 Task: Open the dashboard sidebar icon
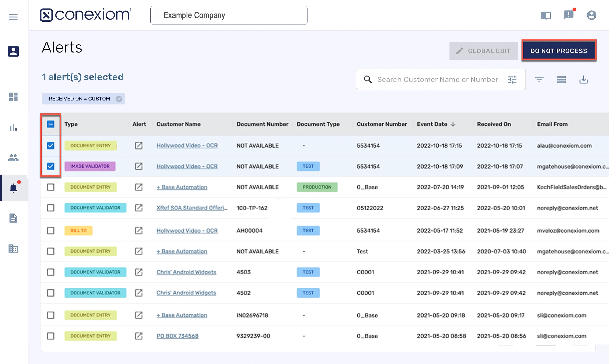coord(13,97)
